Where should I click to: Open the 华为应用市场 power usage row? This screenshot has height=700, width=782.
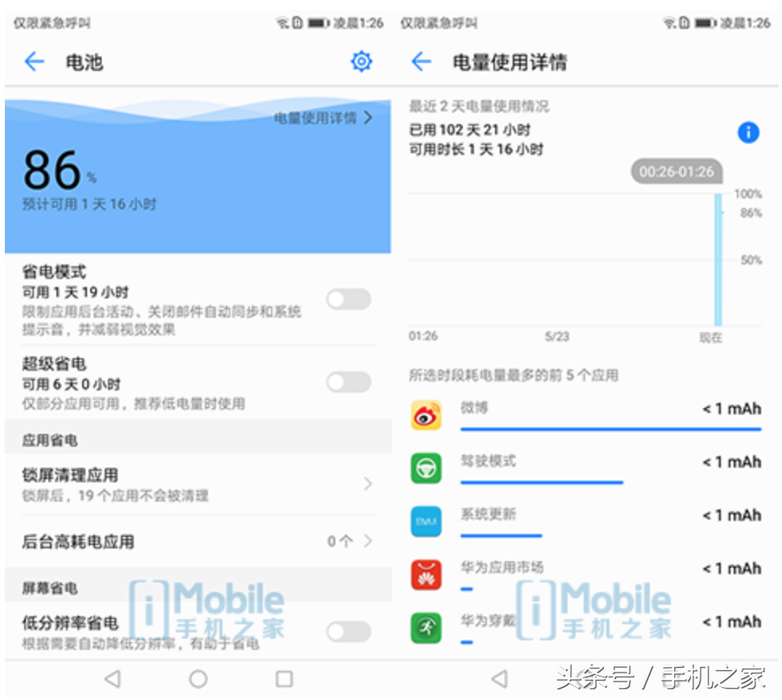(x=586, y=575)
